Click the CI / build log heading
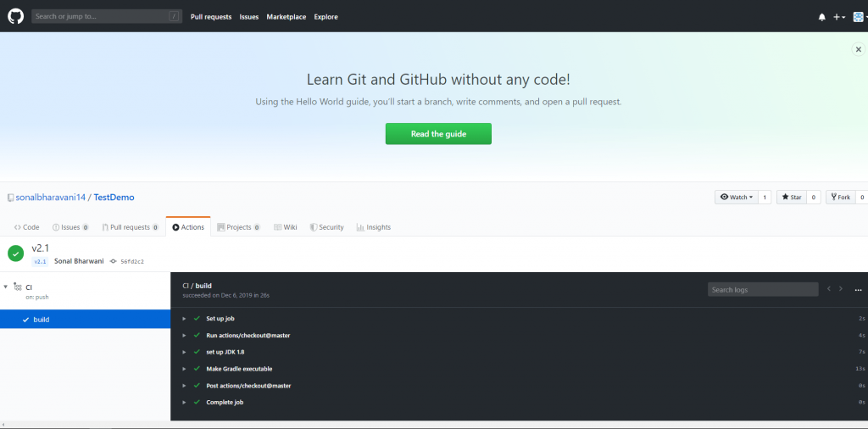Screen dimensions: 868x429 coord(197,286)
